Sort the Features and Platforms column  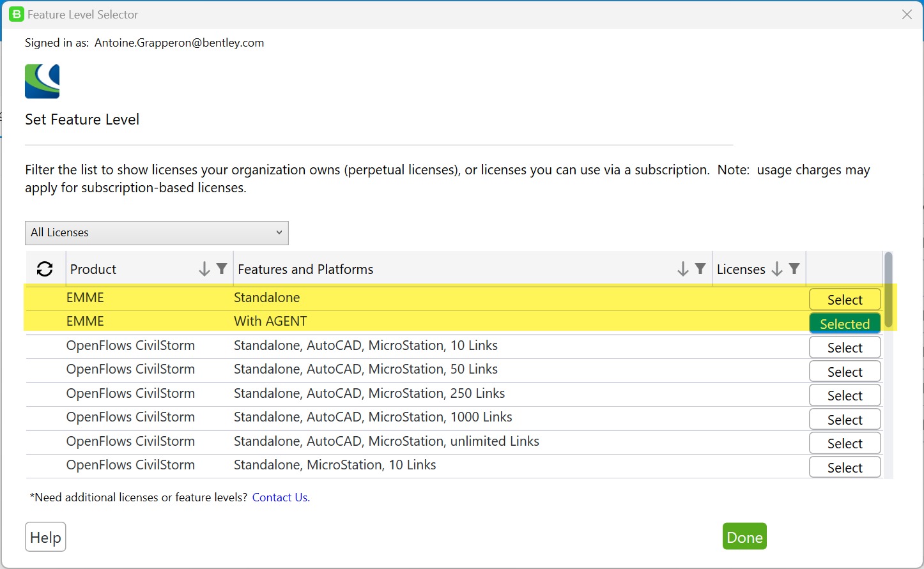pyautogui.click(x=682, y=269)
